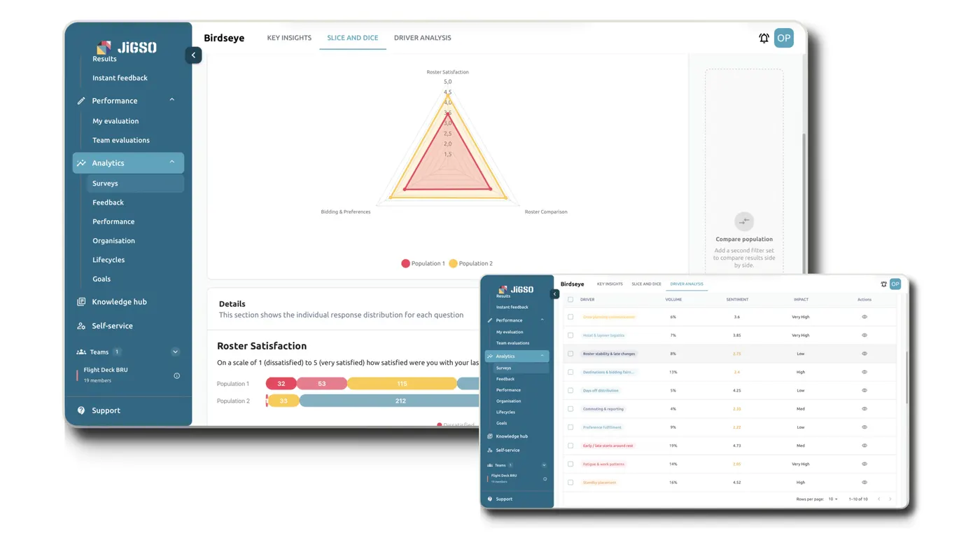Click eye icon for Standby placement row
This screenshot has width=980, height=552.
864,482
